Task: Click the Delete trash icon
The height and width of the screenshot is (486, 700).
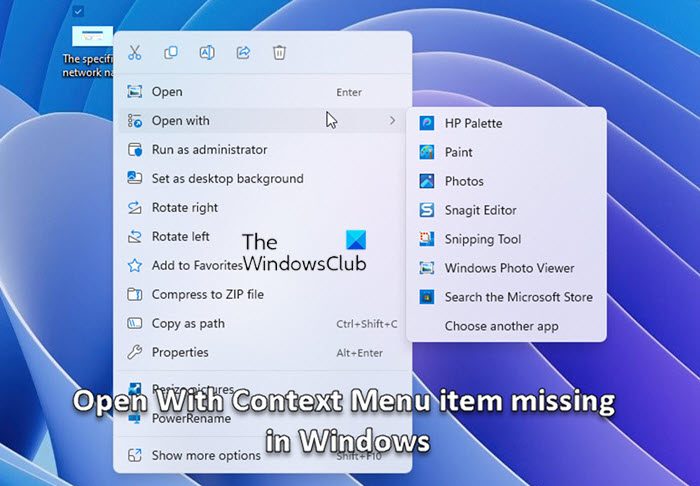Action: 279,53
